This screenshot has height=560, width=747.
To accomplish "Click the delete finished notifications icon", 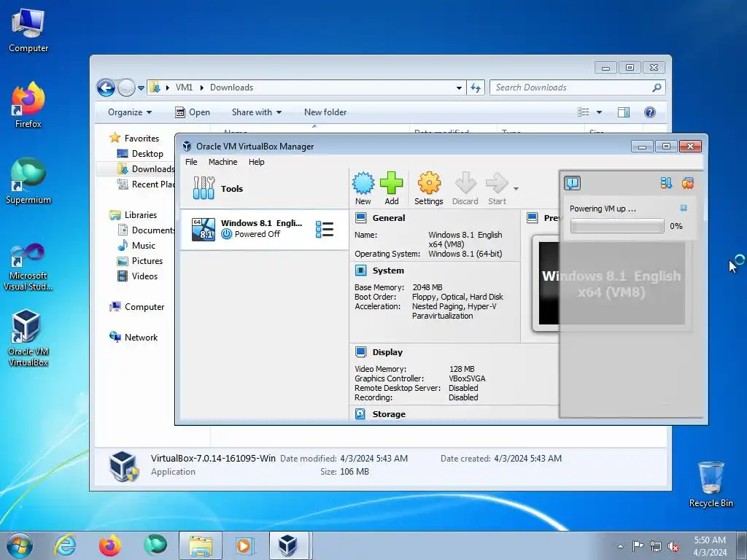I will 687,183.
